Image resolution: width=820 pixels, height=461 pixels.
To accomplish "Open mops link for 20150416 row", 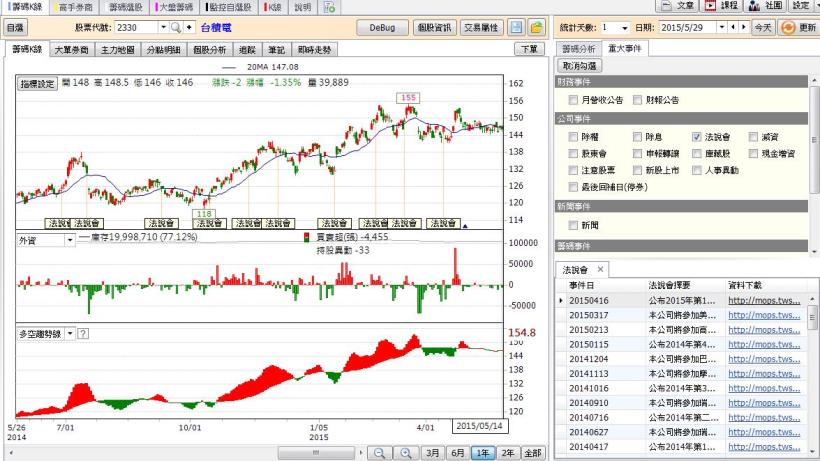I will (764, 301).
